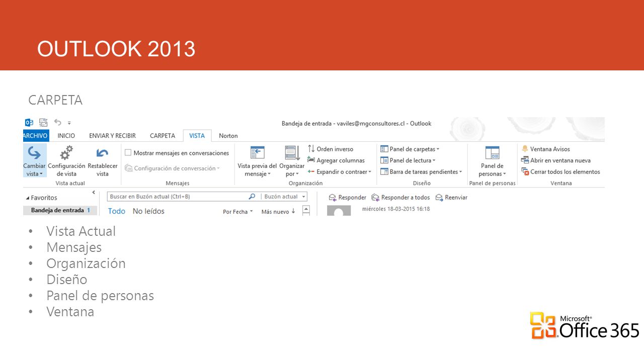This screenshot has height=362, width=644.
Task: Apply Orden inverso sorting
Action: point(331,149)
